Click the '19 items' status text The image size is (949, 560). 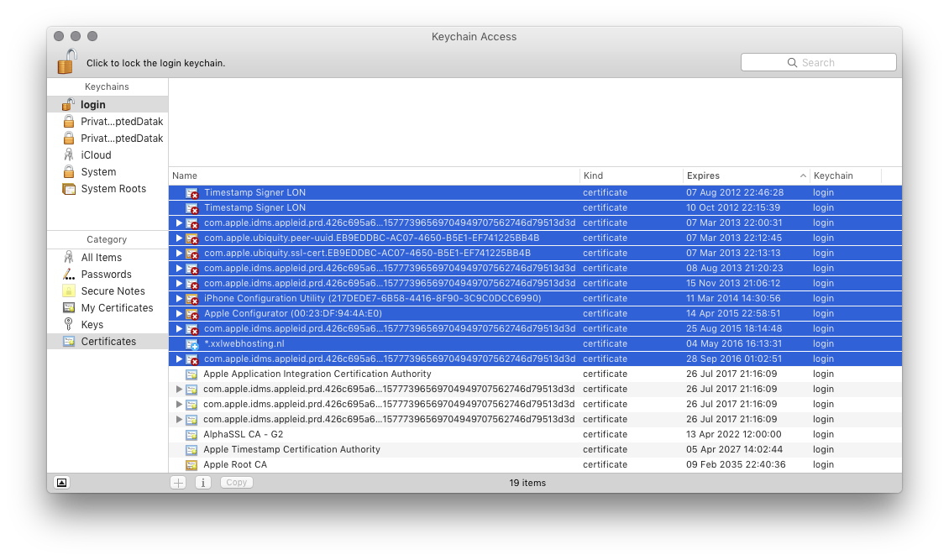click(x=527, y=483)
